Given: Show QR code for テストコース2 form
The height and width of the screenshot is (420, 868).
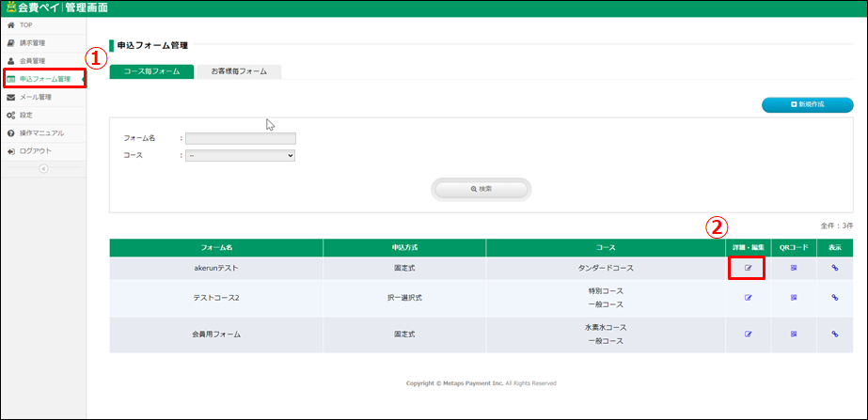Looking at the screenshot, I should pos(794,298).
